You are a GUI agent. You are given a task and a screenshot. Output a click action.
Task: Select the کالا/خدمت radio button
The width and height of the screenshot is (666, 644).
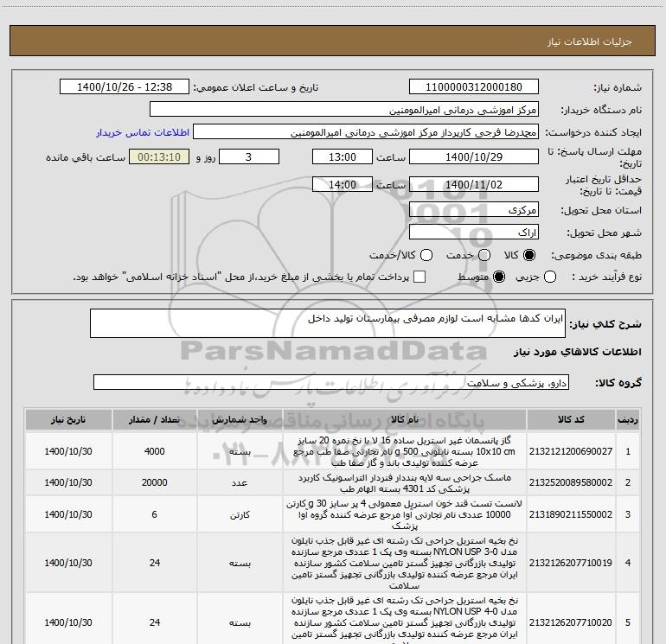pos(426,255)
